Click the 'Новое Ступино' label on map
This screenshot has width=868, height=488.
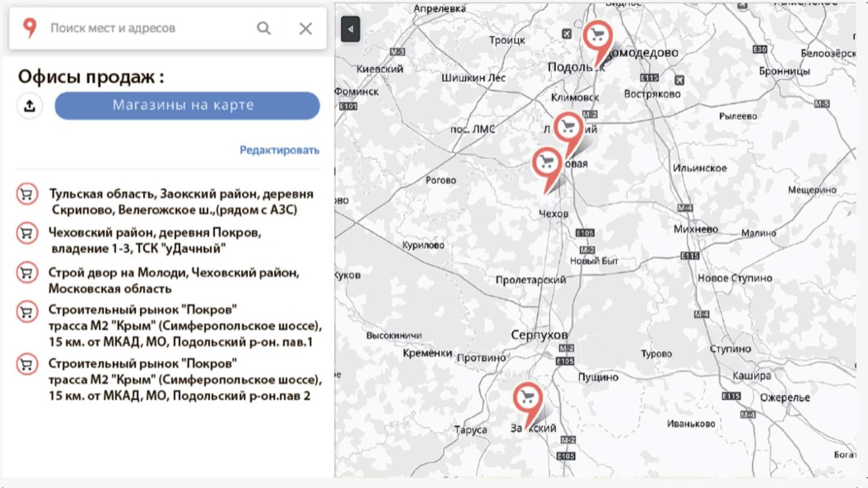[x=735, y=278]
